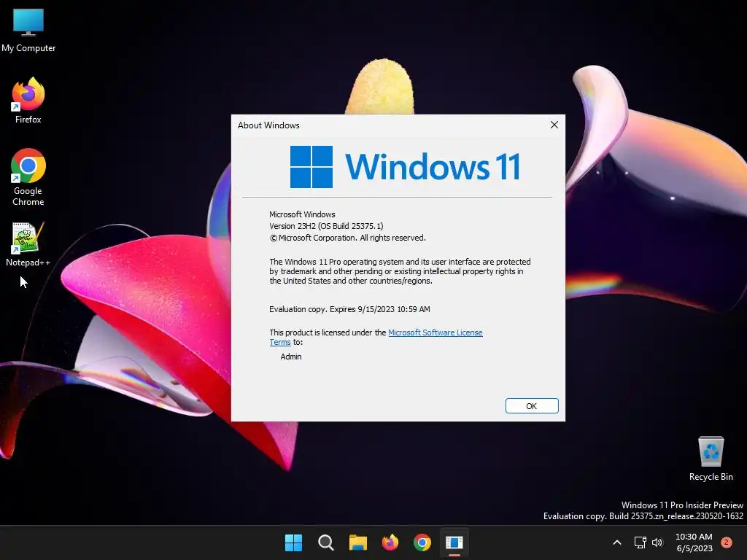Open the Start menu
Screen dimensions: 747x560
click(x=293, y=542)
